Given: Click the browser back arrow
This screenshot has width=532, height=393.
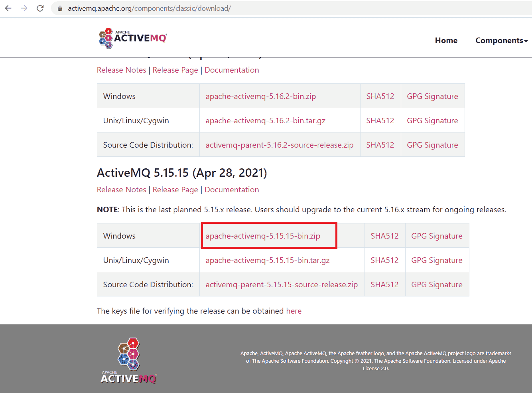Looking at the screenshot, I should click(x=8, y=8).
